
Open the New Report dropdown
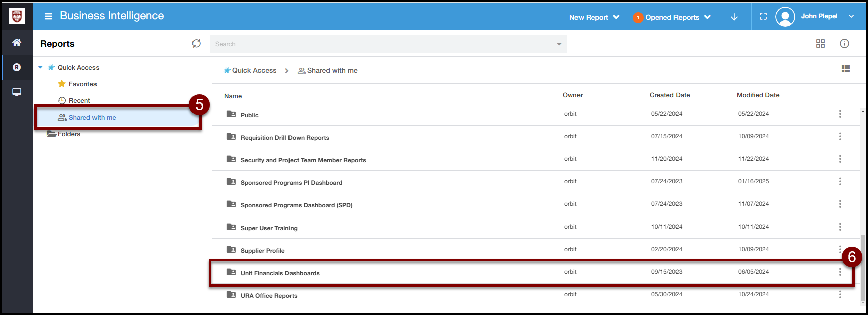[594, 17]
